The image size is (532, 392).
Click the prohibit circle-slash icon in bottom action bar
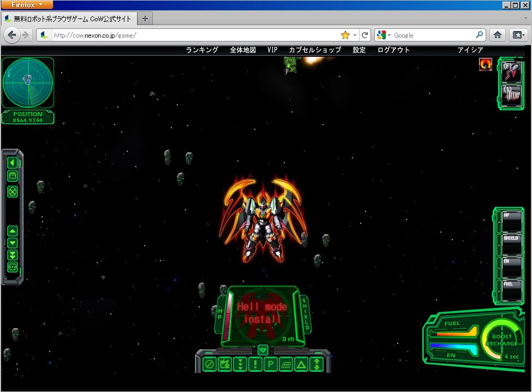click(210, 365)
